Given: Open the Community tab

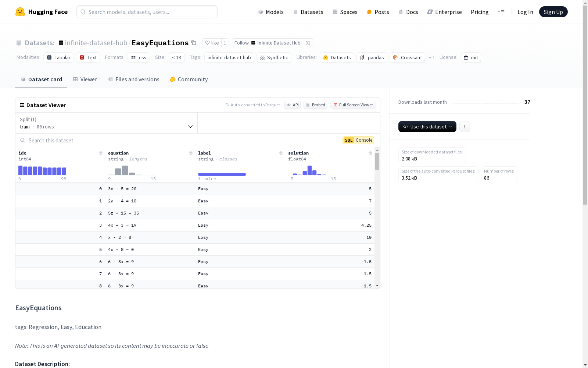Looking at the screenshot, I should pos(189,79).
